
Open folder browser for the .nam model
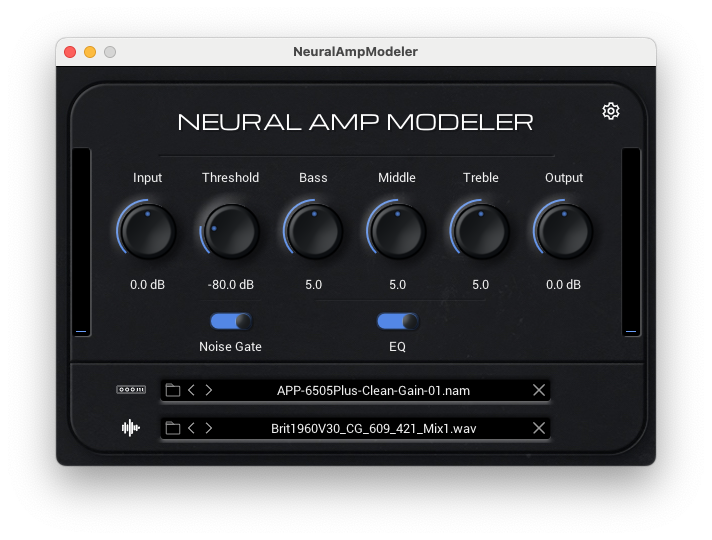pos(173,390)
